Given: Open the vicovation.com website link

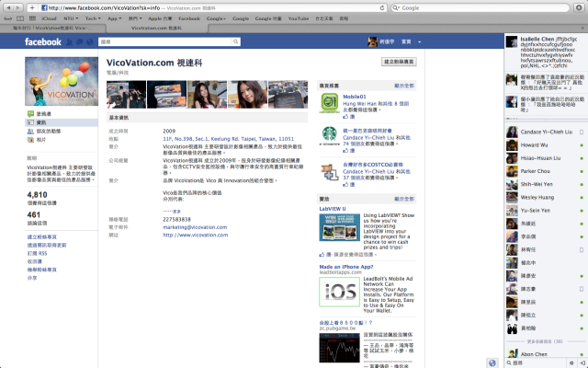Looking at the screenshot, I should [x=196, y=236].
